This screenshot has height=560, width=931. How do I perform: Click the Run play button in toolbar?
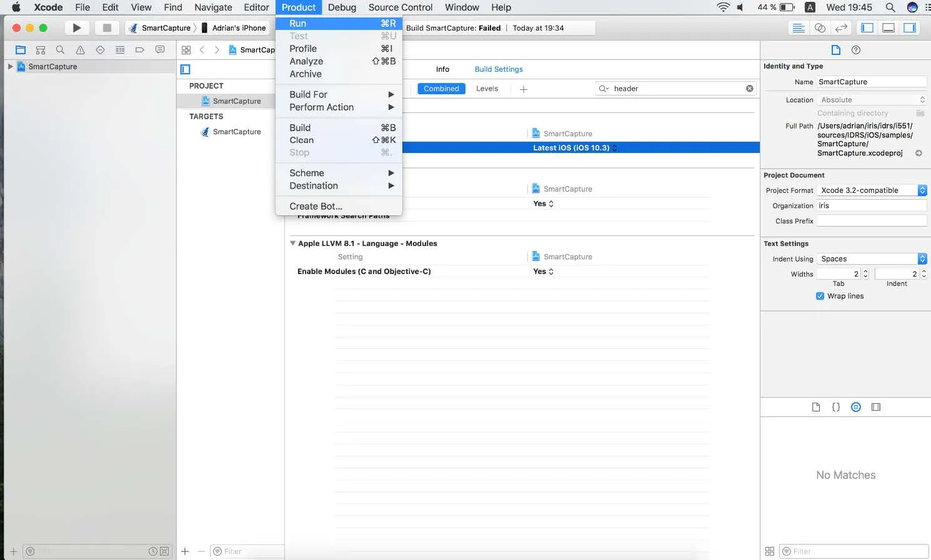(76, 28)
